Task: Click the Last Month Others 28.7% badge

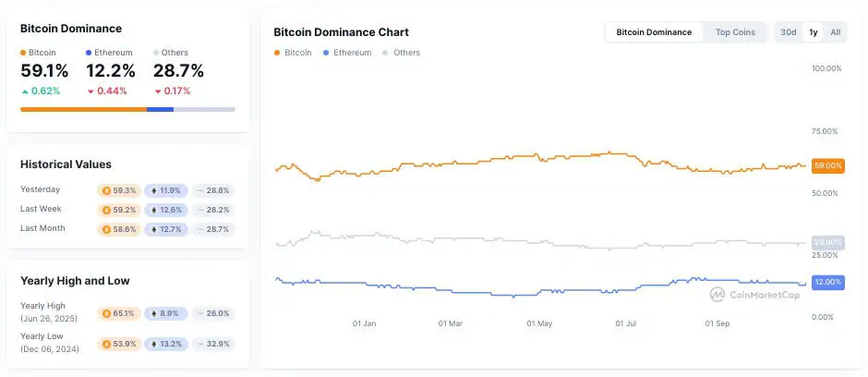Action: point(214,229)
